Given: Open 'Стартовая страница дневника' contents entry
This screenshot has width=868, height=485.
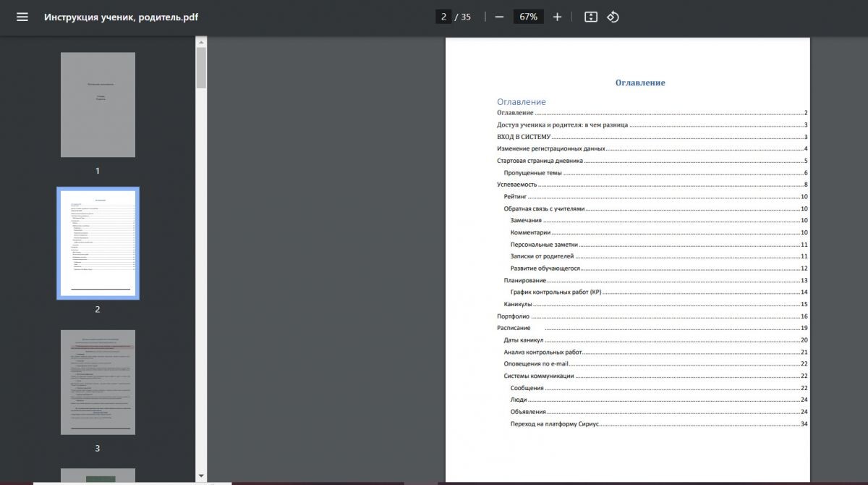Looking at the screenshot, I should click(x=652, y=161).
